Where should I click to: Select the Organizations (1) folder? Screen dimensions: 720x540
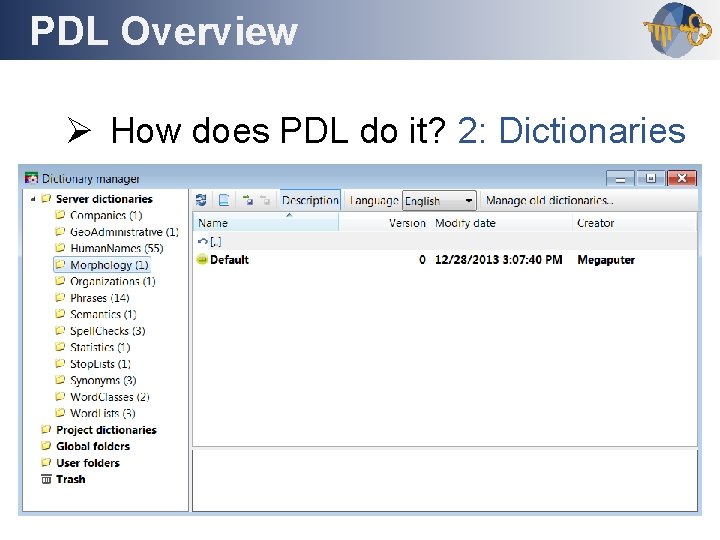[x=113, y=281]
